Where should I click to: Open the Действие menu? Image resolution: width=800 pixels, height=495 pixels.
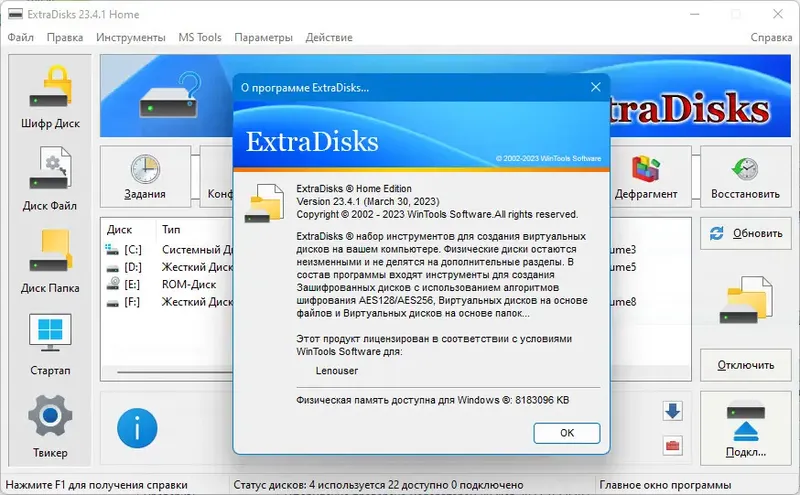point(329,37)
